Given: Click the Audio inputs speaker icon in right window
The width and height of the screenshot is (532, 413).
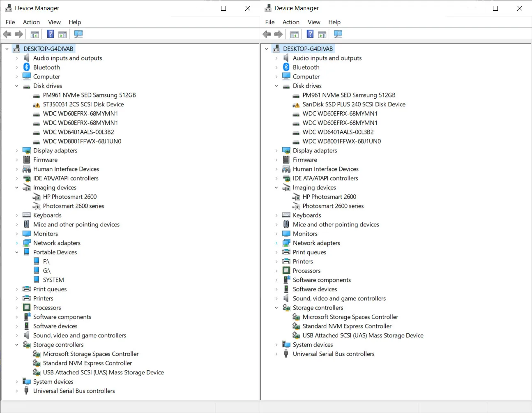Looking at the screenshot, I should click(286, 58).
